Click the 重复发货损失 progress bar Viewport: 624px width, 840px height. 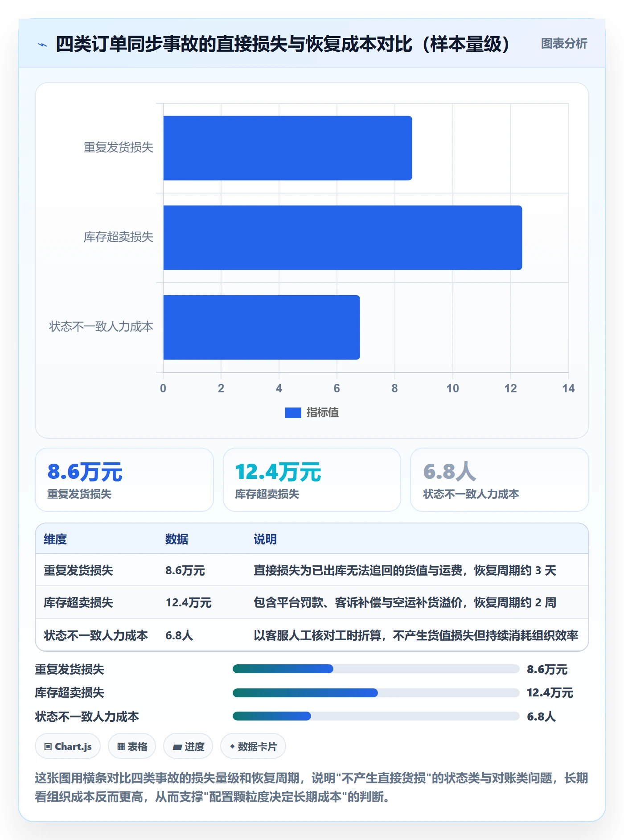click(376, 669)
